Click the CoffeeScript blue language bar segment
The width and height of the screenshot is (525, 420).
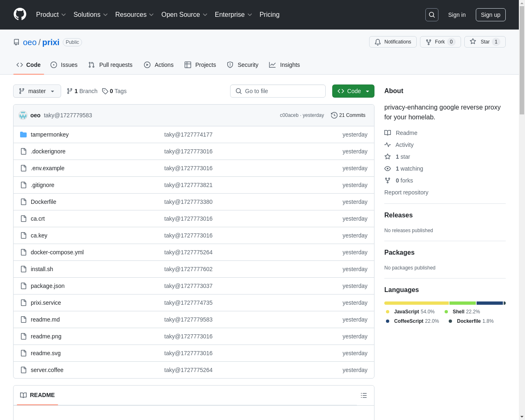tap(490, 303)
